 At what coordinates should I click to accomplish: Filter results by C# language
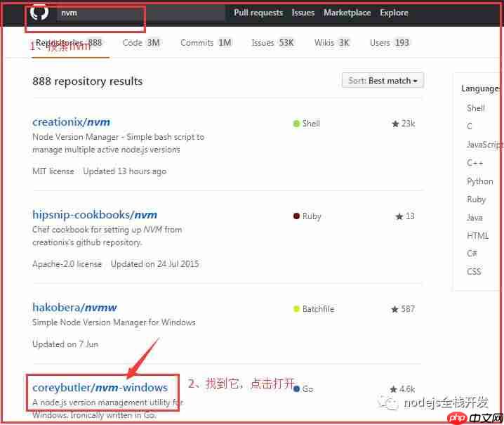(472, 254)
